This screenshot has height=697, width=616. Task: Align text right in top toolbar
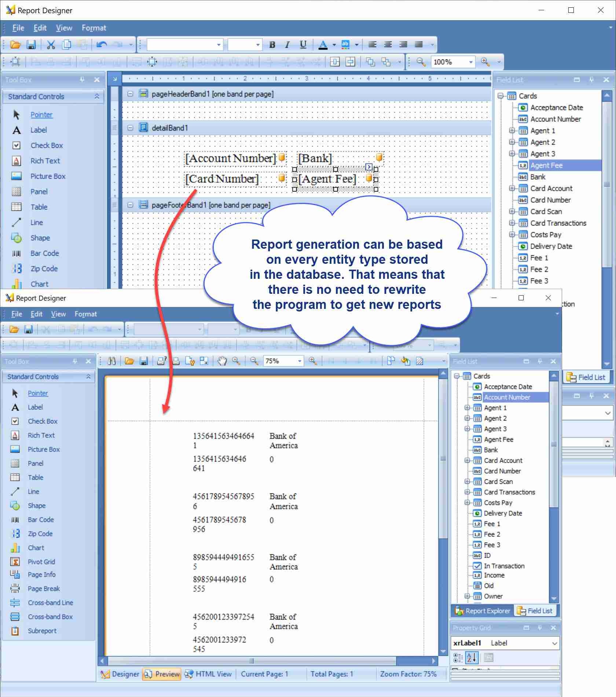click(403, 45)
